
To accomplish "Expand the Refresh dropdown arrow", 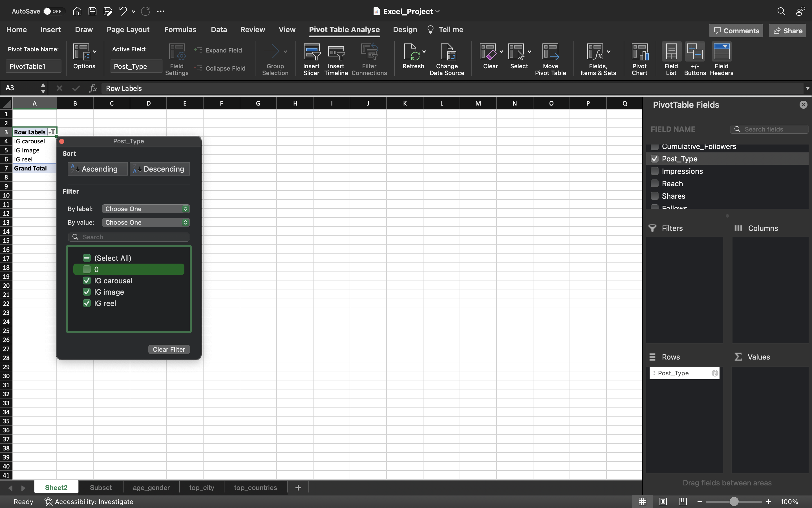I will click(x=424, y=51).
